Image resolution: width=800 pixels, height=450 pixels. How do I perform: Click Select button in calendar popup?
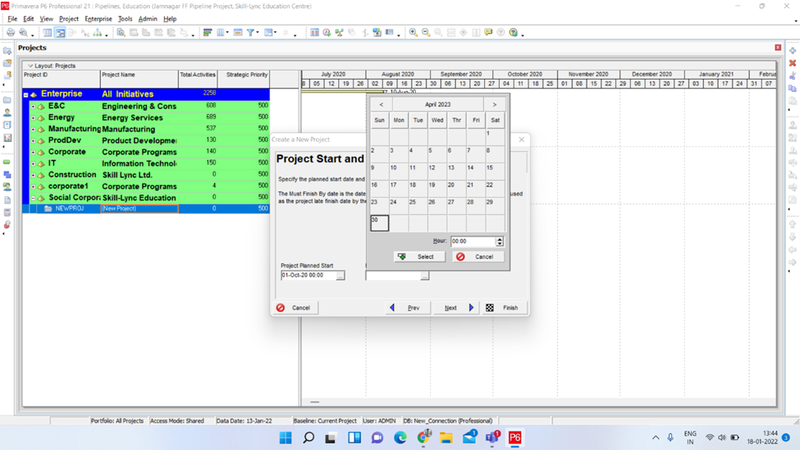tap(419, 257)
